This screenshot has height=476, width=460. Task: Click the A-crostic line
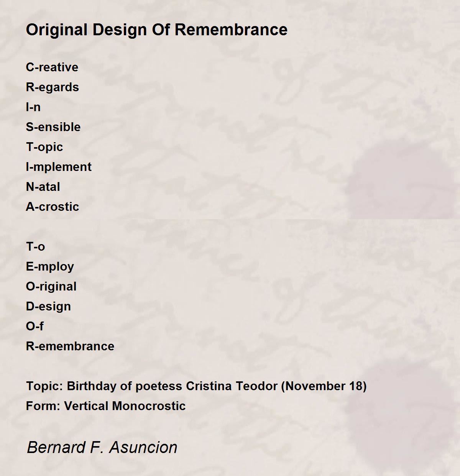click(x=52, y=207)
